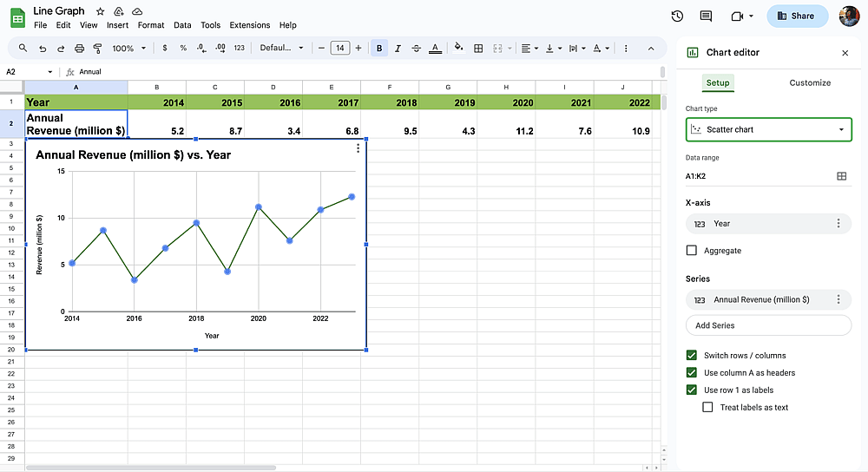Click the font size 14 field
Viewport: 868px width, 472px height.
tap(340, 48)
